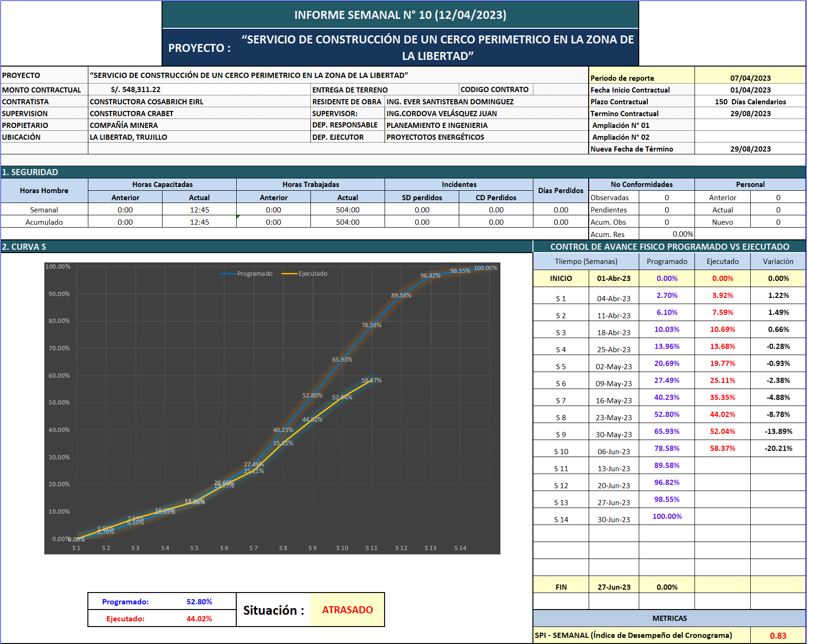Screen dimensions: 823x644
Task: Select the ATRASADO situación cell
Action: point(347,610)
